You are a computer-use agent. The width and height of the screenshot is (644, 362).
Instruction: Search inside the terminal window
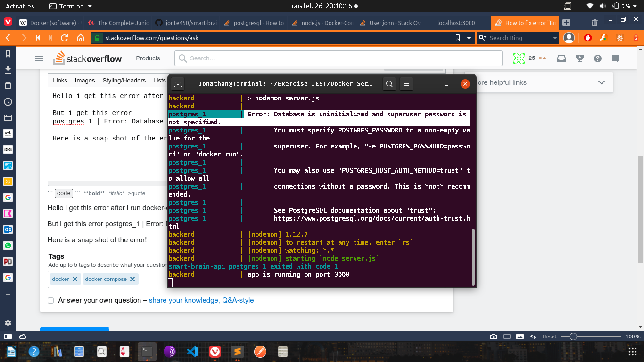389,84
